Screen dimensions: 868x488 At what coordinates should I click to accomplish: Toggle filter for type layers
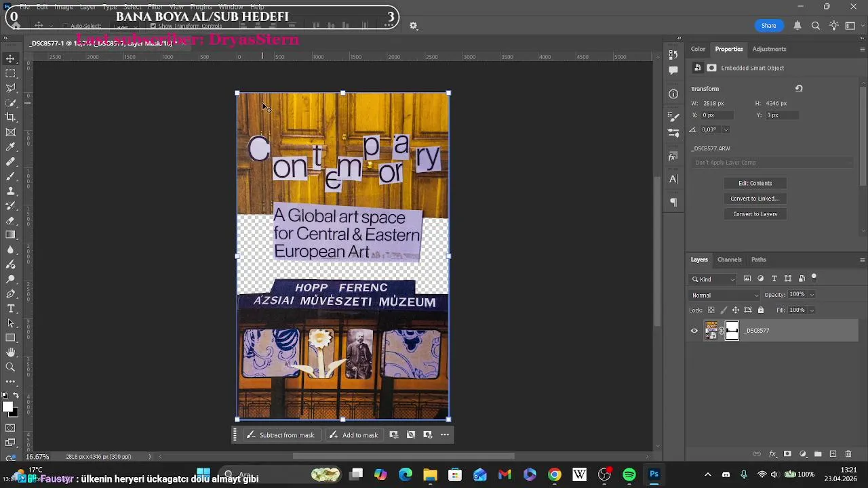click(x=774, y=279)
